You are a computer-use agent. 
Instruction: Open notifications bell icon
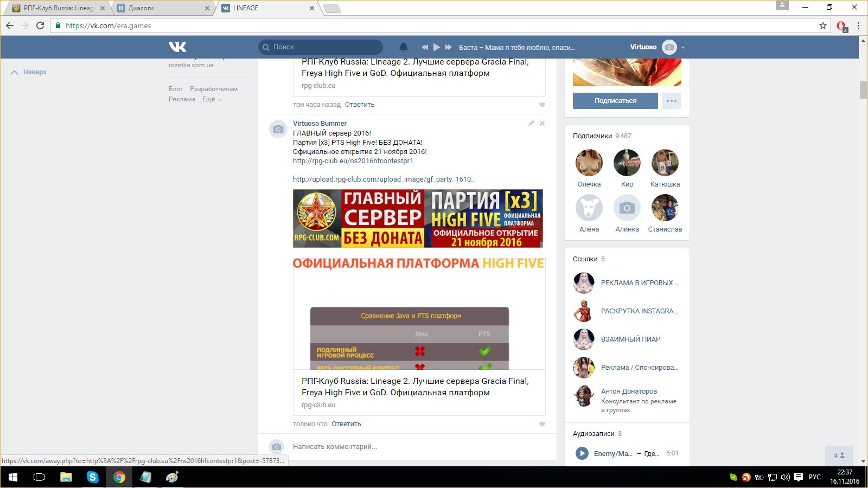pyautogui.click(x=403, y=47)
